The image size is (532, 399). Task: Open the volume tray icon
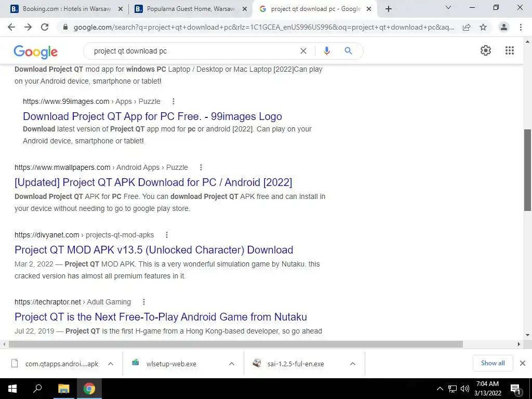click(465, 389)
